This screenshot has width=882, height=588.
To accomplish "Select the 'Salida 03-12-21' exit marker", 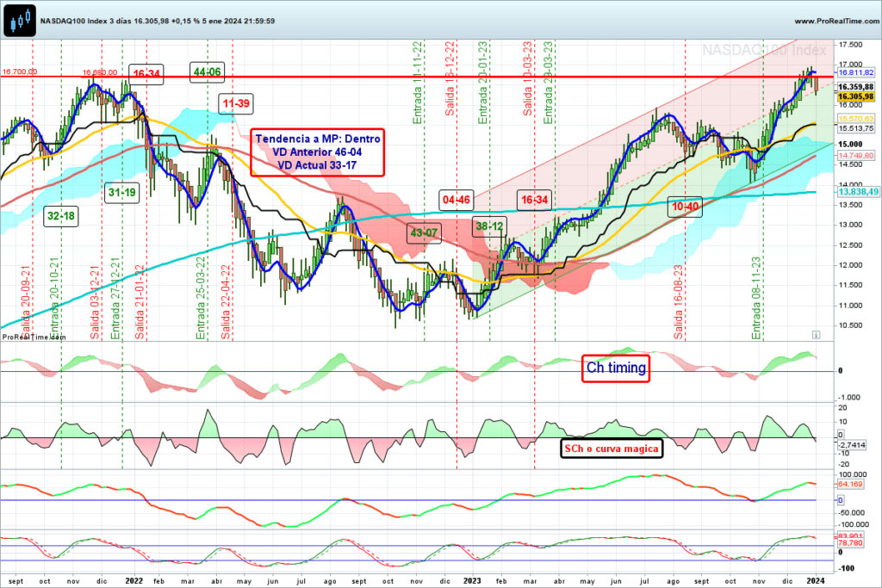I will [95, 302].
